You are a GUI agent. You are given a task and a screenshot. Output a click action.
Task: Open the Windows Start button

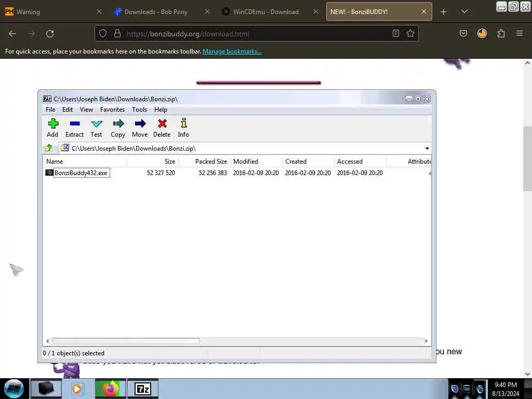14,389
